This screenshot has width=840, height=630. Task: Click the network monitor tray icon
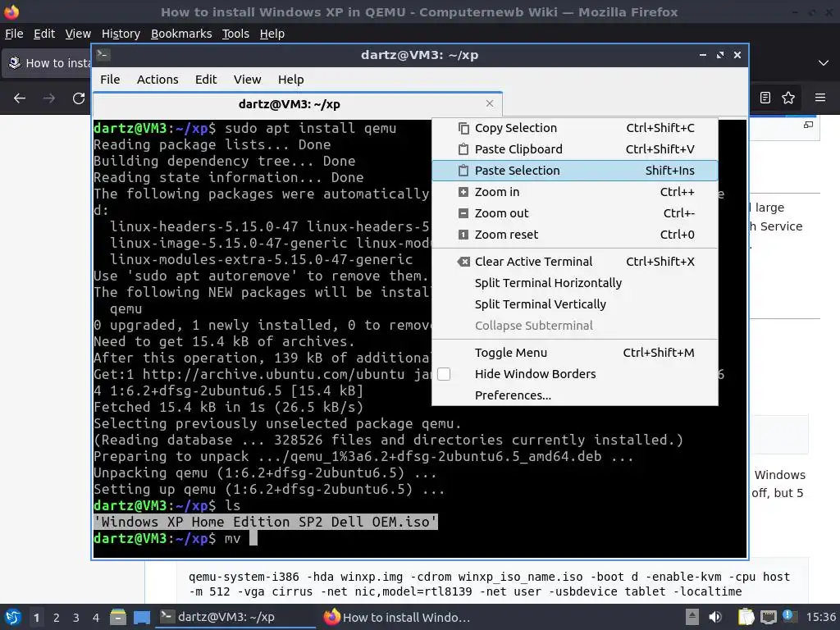768,617
